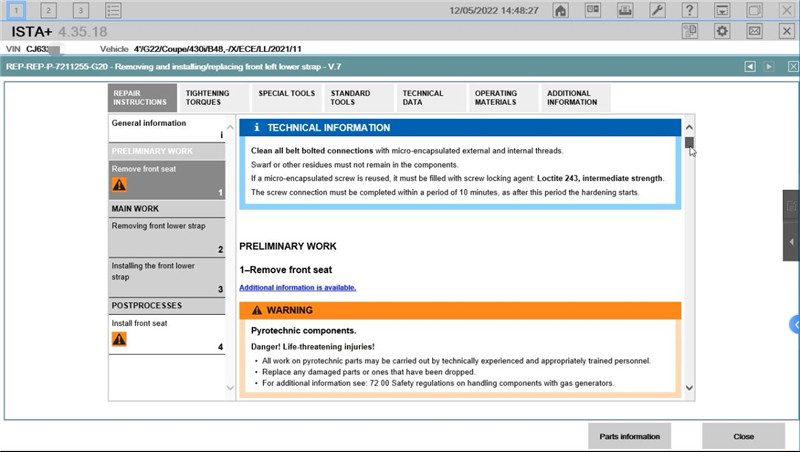Click the 'Loctite 243, intermediate strength' text
This screenshot has height=452, width=800.
[x=600, y=179]
